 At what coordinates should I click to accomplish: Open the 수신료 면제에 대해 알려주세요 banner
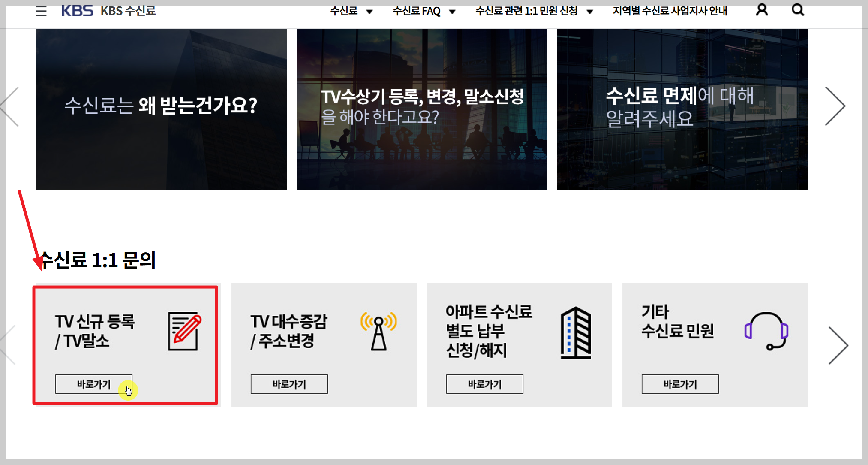click(x=682, y=109)
